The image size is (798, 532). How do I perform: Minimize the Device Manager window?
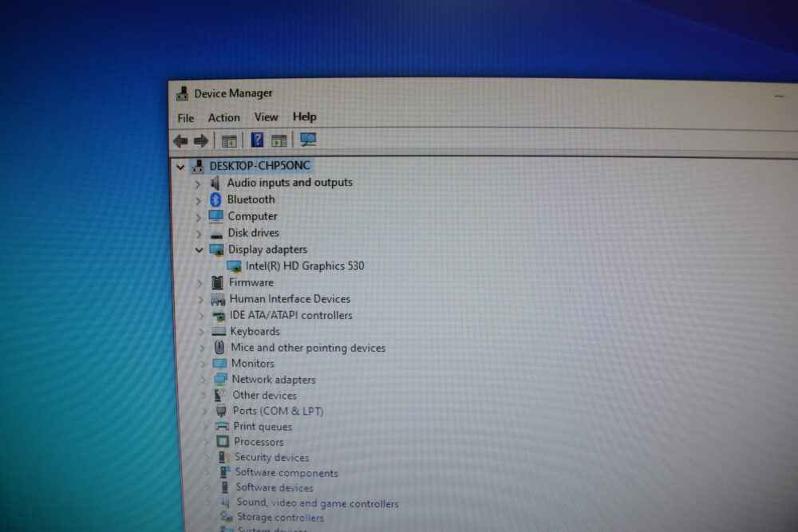click(x=779, y=95)
